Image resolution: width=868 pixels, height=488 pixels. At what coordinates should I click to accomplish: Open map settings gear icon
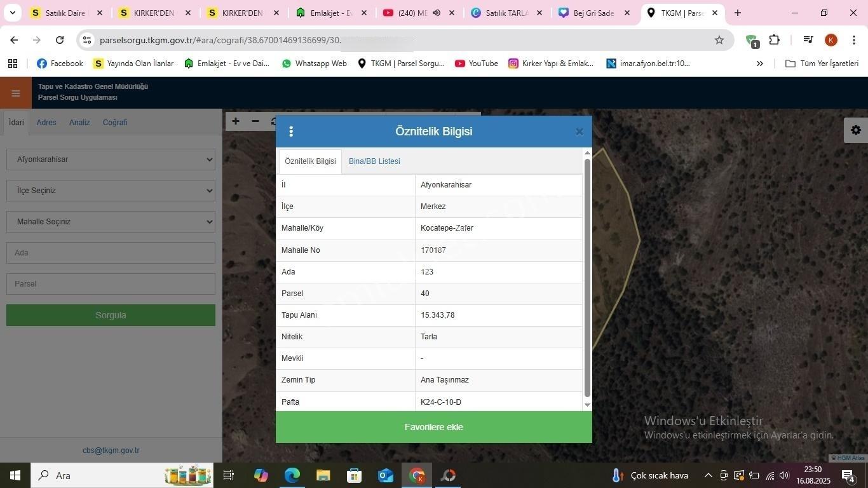click(856, 130)
